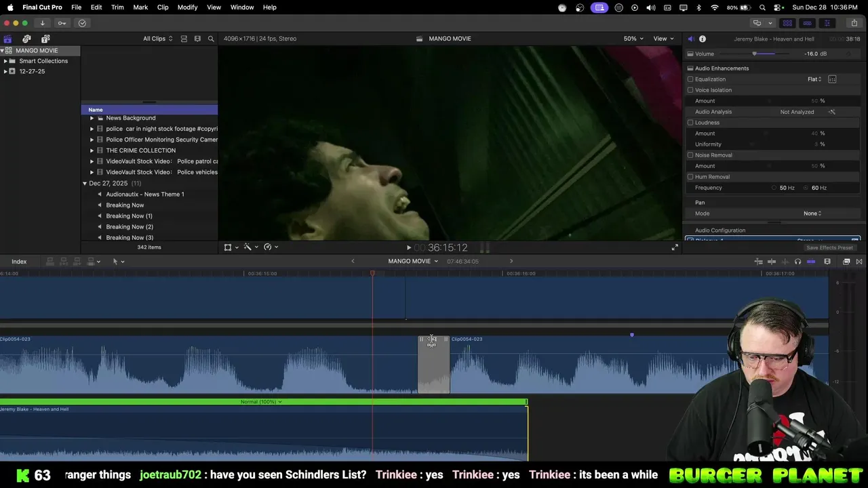Go back in timeline history arrow

point(353,261)
